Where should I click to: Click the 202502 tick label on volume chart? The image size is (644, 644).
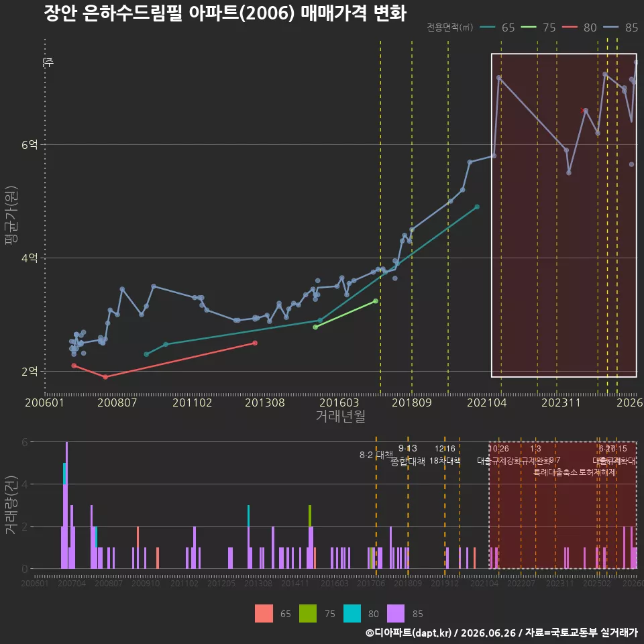click(x=597, y=583)
